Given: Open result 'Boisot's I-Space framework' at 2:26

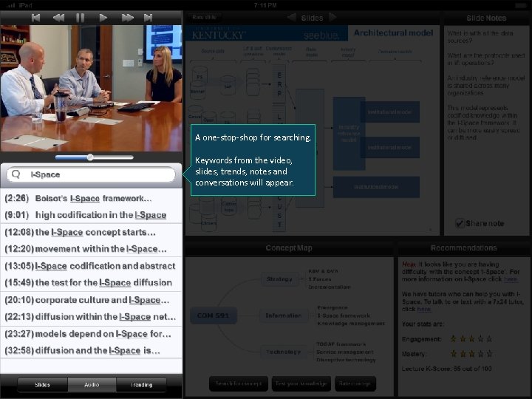Looking at the screenshot, I should tap(91, 199).
